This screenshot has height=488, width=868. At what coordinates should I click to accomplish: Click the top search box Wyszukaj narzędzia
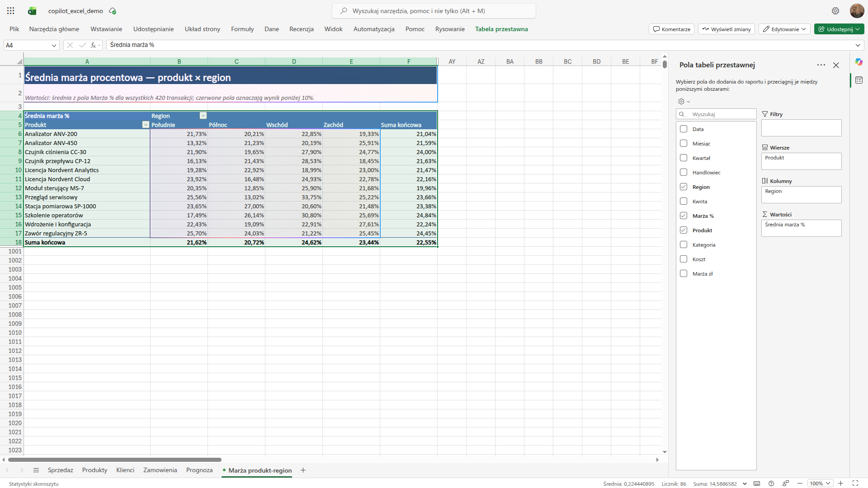(x=434, y=11)
